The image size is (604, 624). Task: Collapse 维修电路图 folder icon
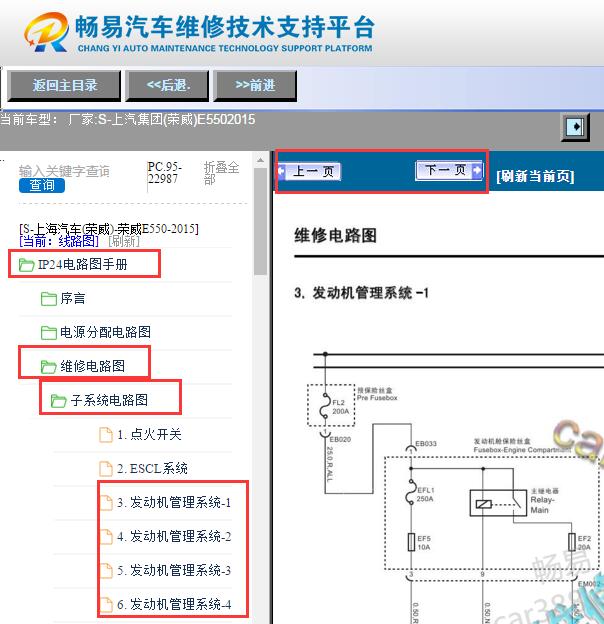(x=49, y=367)
